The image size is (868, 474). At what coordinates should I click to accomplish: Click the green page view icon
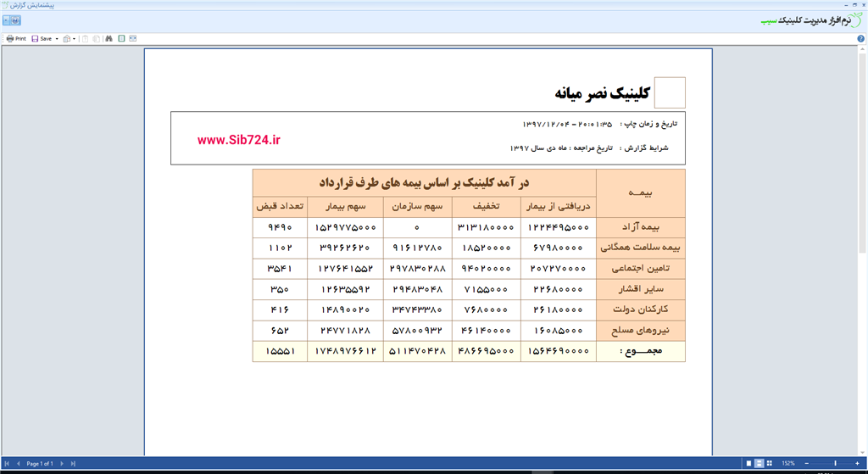121,38
